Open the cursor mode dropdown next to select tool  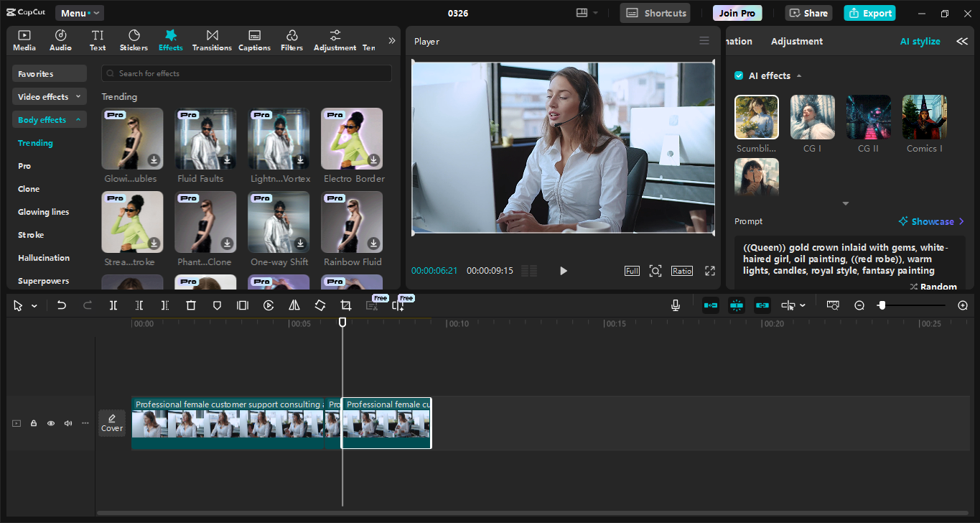click(x=33, y=305)
